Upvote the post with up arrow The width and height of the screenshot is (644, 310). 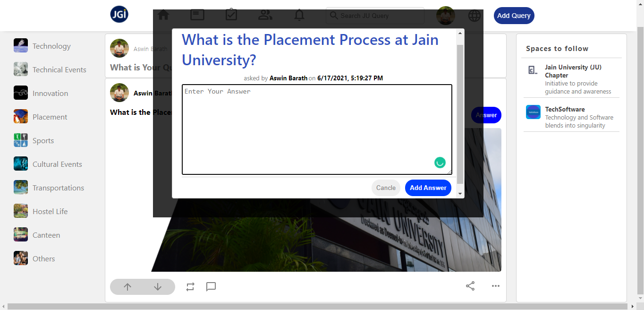(127, 287)
